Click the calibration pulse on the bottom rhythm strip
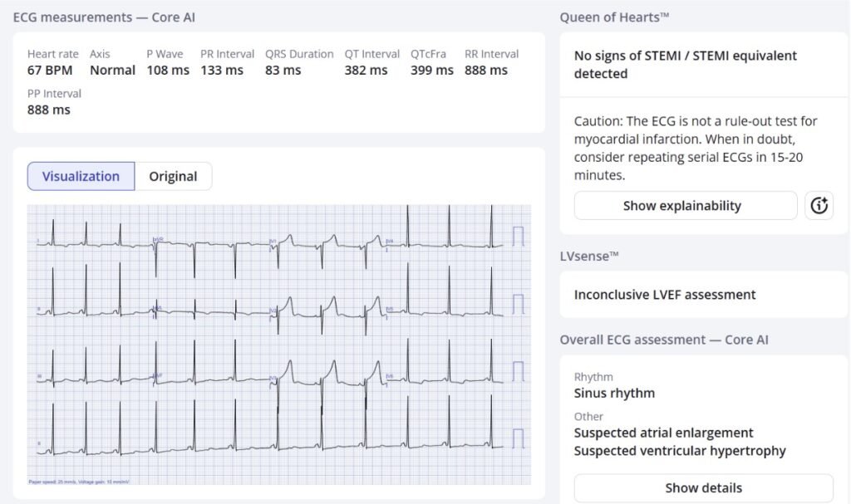Image resolution: width=851 pixels, height=504 pixels. pos(519,438)
